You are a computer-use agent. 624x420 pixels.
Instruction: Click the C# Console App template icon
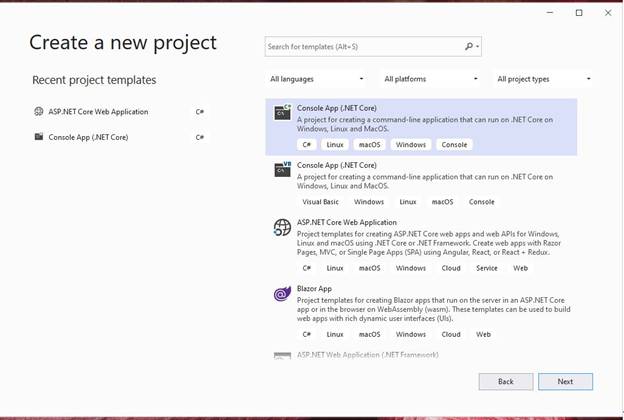(x=283, y=112)
